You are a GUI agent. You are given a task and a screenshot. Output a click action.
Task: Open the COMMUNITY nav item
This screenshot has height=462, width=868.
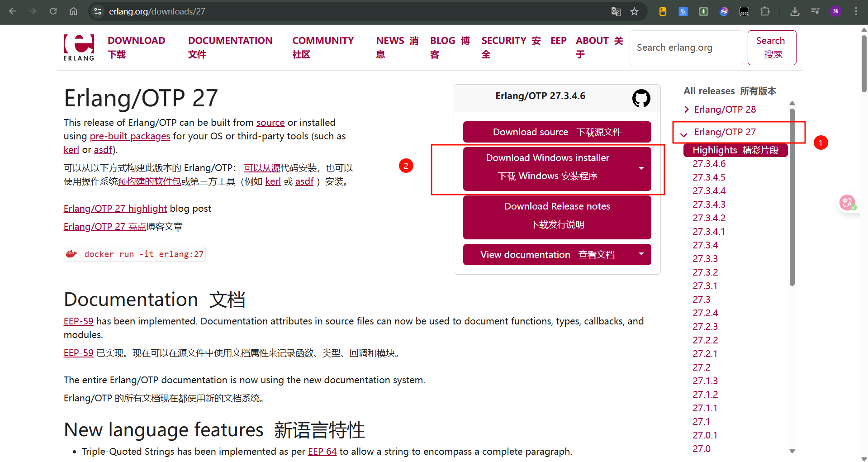pyautogui.click(x=323, y=48)
